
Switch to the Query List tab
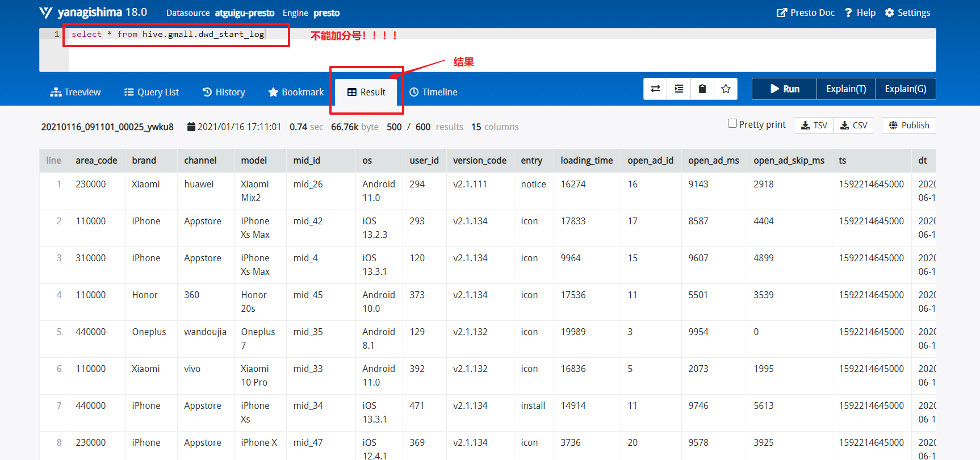coord(152,92)
